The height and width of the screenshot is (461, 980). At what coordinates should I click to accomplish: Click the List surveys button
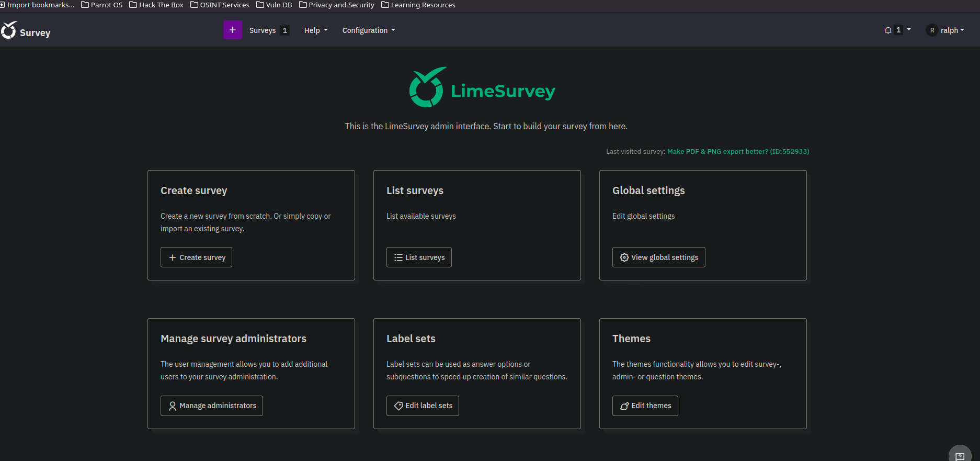(419, 257)
